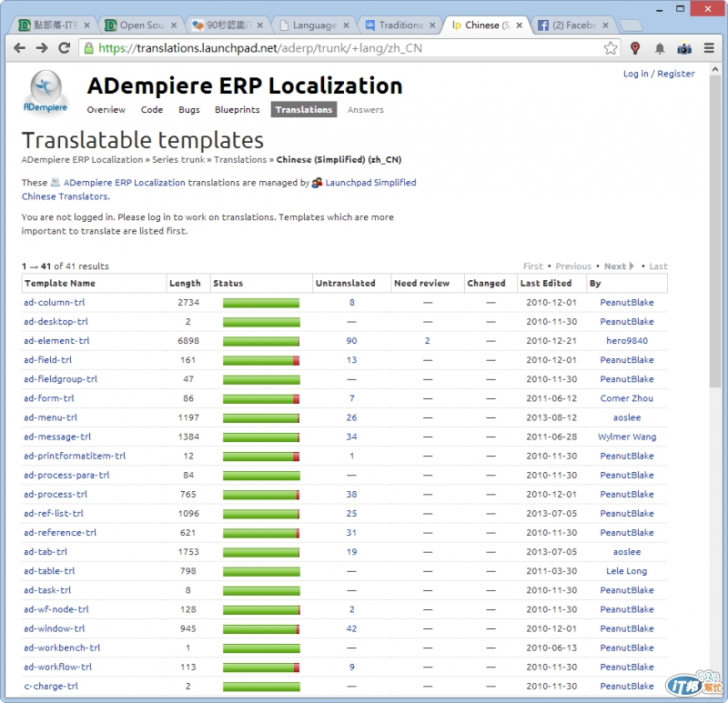Open user Lele Long profile
The height and width of the screenshot is (703, 728).
(x=627, y=571)
